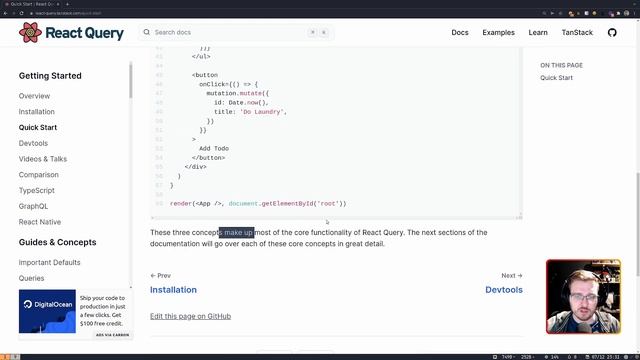This screenshot has height=360, width=640.
Task: Click 'Getting Started' sidebar heading
Action: (50, 76)
